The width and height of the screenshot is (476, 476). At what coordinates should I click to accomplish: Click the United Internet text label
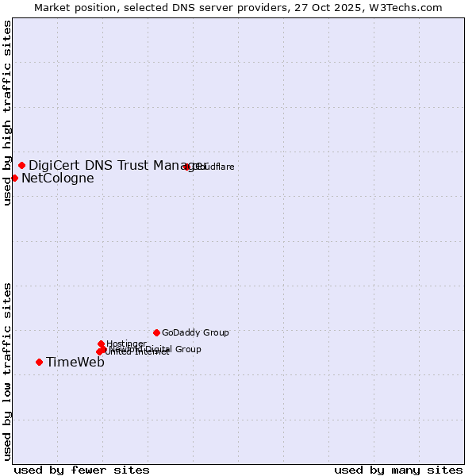tap(136, 352)
